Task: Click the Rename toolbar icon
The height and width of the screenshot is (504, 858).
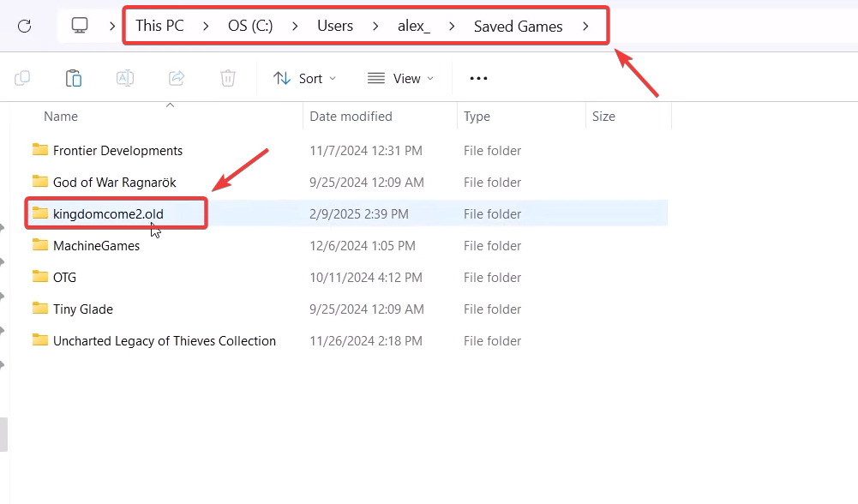Action: pyautogui.click(x=125, y=78)
